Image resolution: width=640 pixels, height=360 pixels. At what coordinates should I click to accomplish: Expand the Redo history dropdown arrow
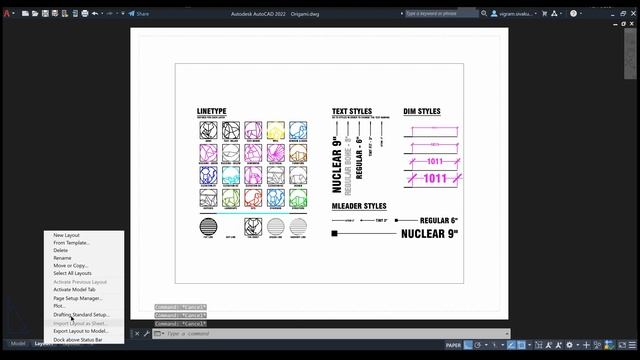(117, 13)
